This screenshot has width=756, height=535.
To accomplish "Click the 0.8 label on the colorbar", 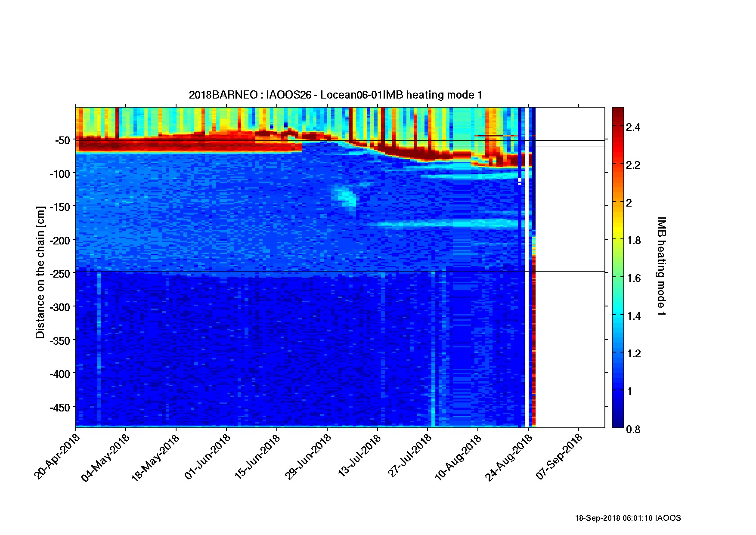I will tap(633, 429).
